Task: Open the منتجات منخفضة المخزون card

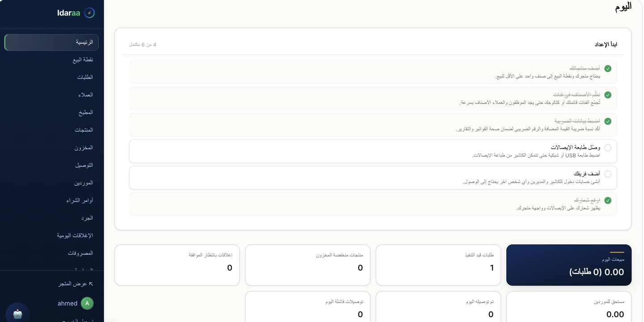Action: [308, 265]
